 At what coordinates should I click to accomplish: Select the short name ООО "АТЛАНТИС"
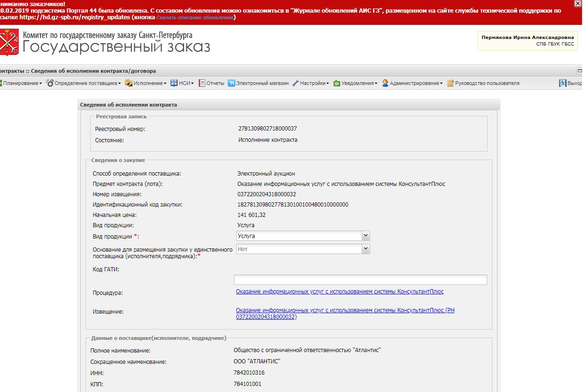(257, 361)
